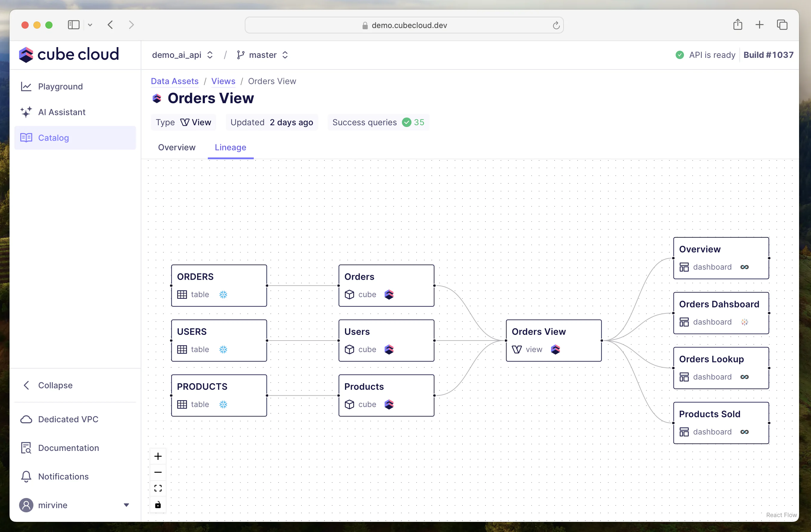Select the Orders Dahsboard lineage node

coord(721,313)
